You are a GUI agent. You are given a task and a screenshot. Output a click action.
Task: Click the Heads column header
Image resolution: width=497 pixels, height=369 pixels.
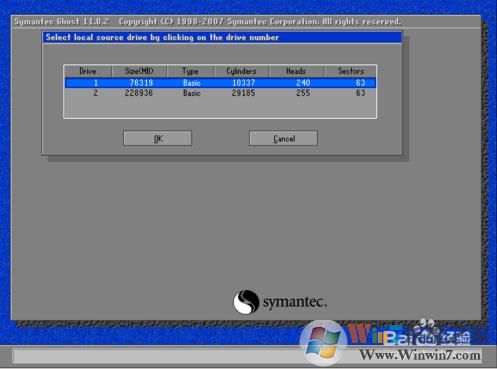pyautogui.click(x=296, y=71)
